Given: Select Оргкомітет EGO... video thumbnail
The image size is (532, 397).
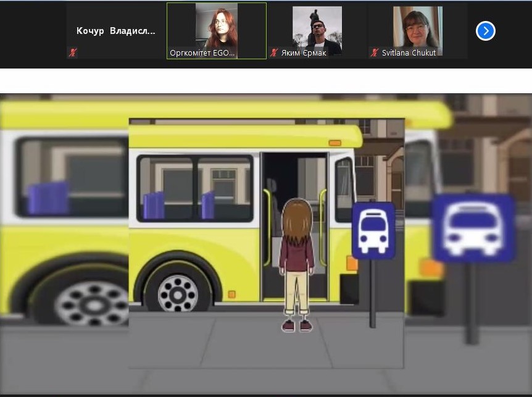Looking at the screenshot, I should [217, 31].
